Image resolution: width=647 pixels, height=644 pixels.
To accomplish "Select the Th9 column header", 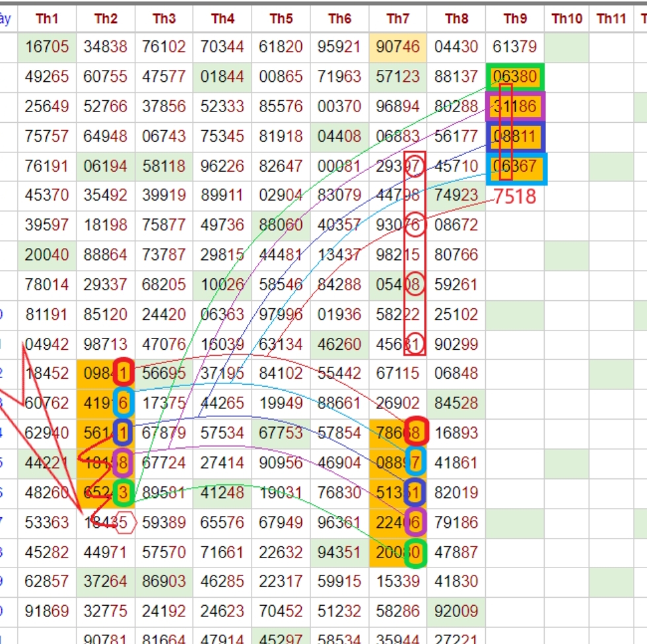I will pyautogui.click(x=514, y=18).
